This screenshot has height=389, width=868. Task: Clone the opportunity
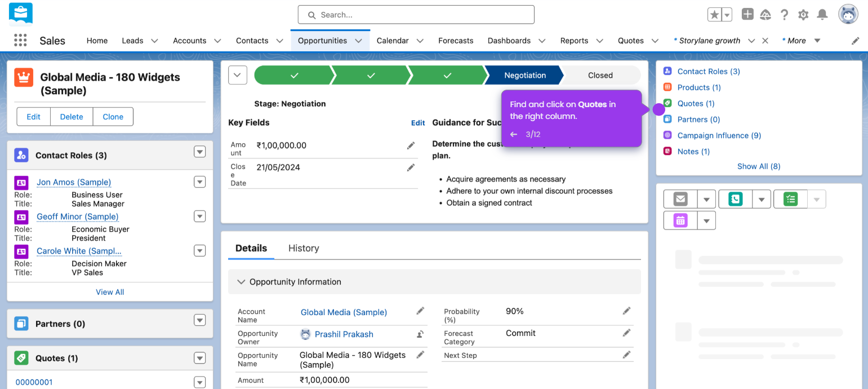tap(113, 116)
